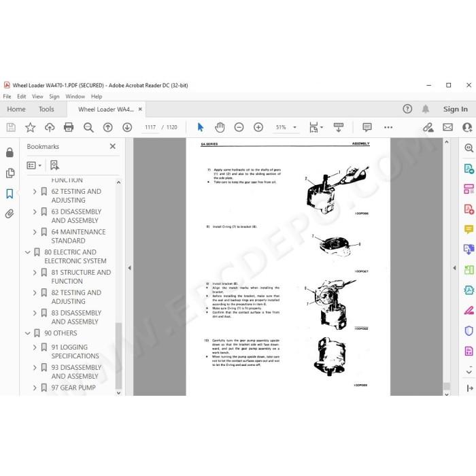The height and width of the screenshot is (476, 476).
Task: Zoom in with the plus icon
Action: coord(258,127)
